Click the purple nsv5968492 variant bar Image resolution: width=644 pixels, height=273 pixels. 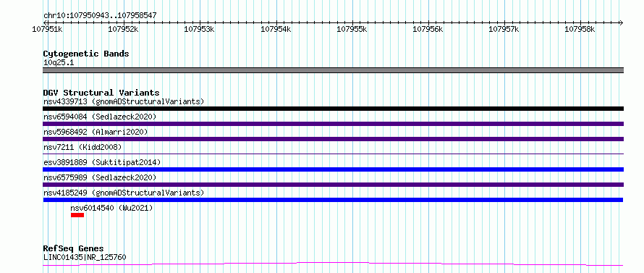[333, 139]
